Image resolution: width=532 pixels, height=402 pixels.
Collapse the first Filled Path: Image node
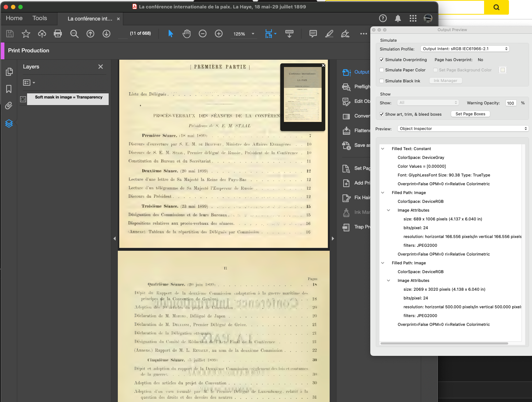383,193
